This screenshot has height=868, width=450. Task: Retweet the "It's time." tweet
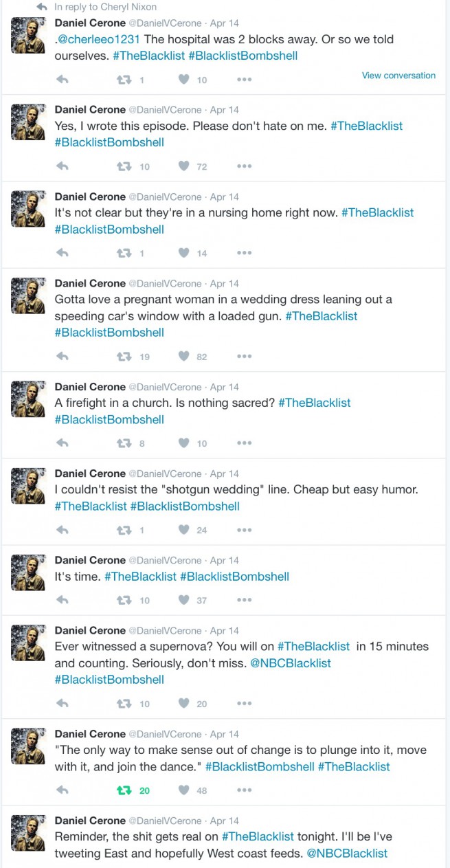coord(124,600)
